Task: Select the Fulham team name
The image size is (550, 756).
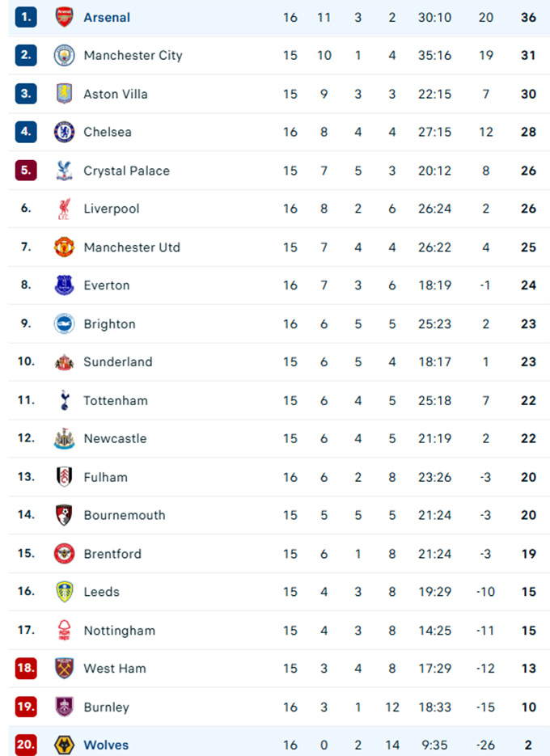Action: coord(105,477)
